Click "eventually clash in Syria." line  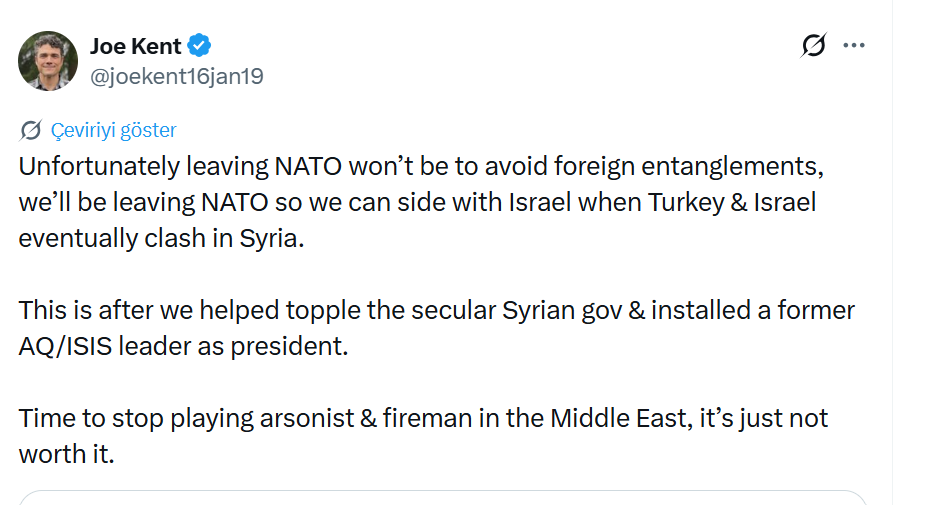click(160, 239)
